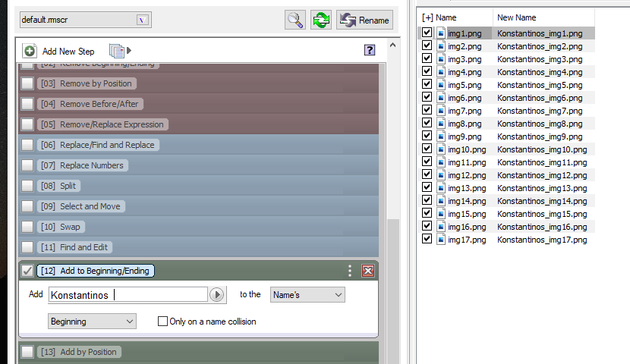The width and height of the screenshot is (630, 364).
Task: Click the Add New Step plus icon
Action: click(30, 51)
